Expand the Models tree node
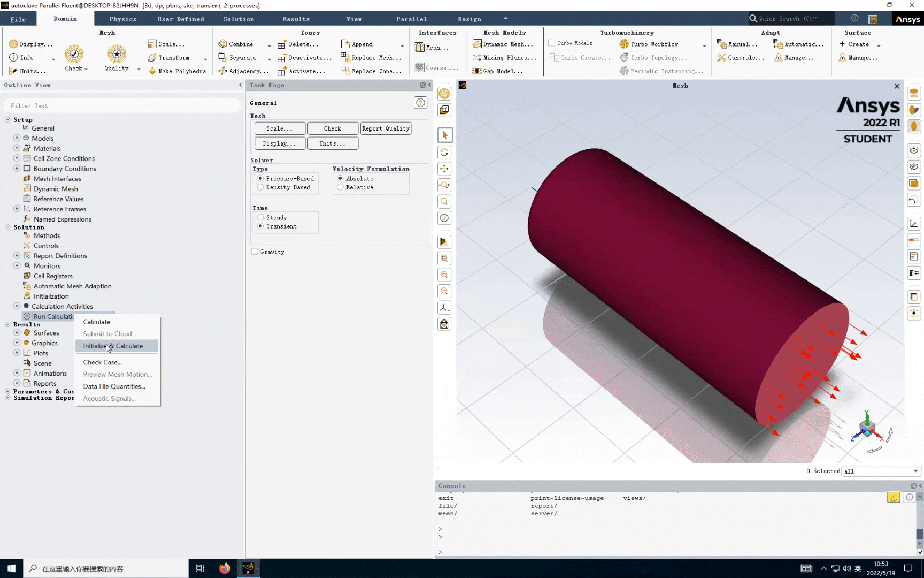Screen dimensions: 924x578 [17, 138]
